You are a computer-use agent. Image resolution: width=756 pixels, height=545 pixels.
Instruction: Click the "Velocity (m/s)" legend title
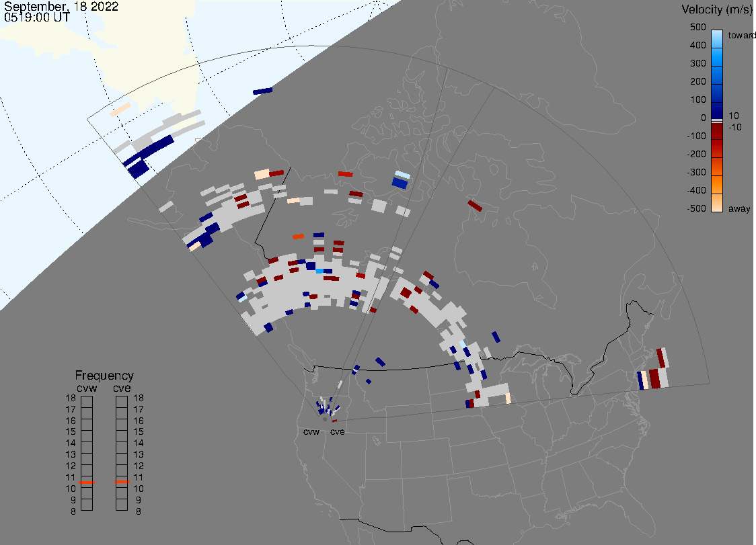pos(717,9)
